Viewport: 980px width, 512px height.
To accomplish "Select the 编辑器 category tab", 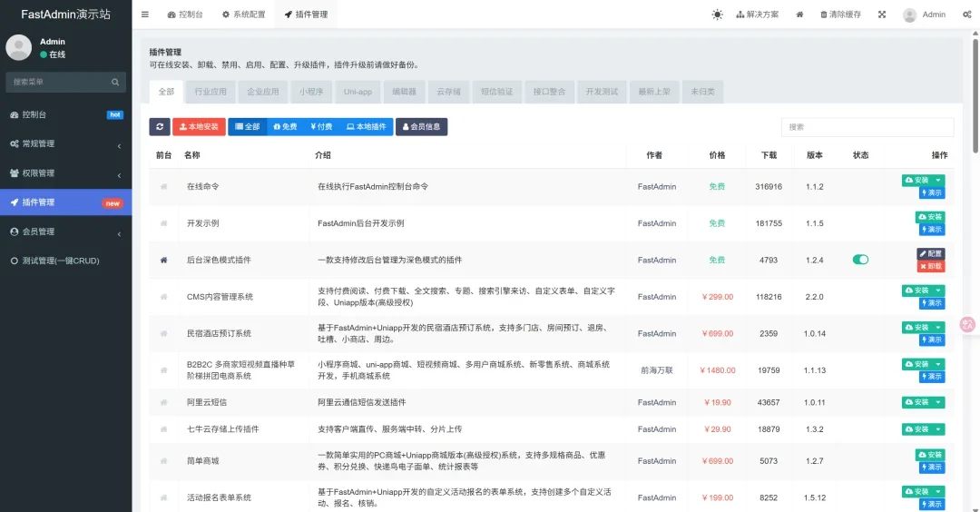I will [404, 92].
